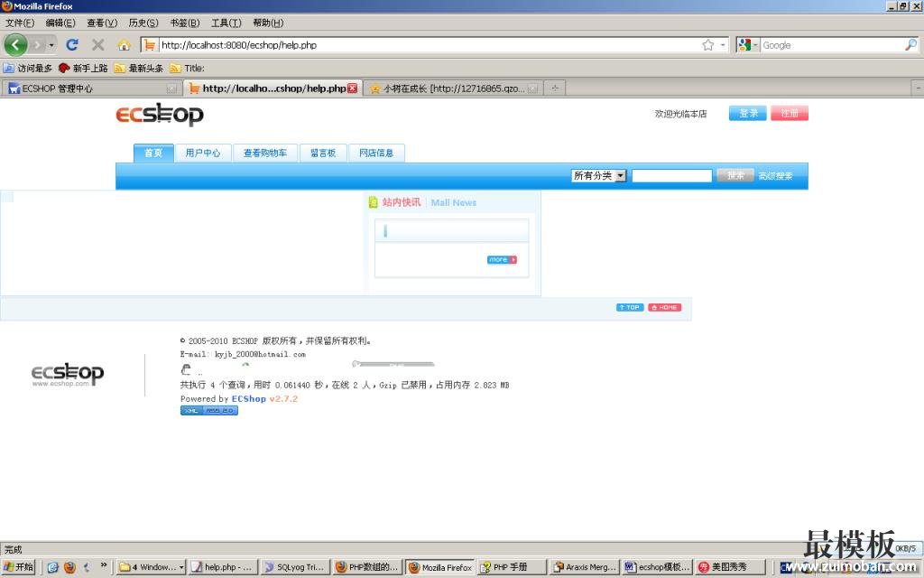Click the XML RSS 2.0 badge
The height and width of the screenshot is (578, 924).
pyautogui.click(x=209, y=411)
